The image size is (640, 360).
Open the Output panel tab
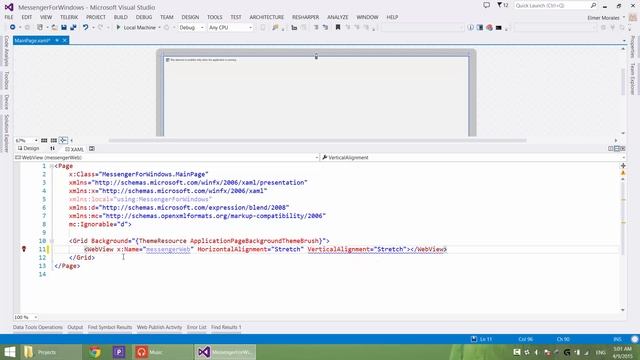coord(75,327)
